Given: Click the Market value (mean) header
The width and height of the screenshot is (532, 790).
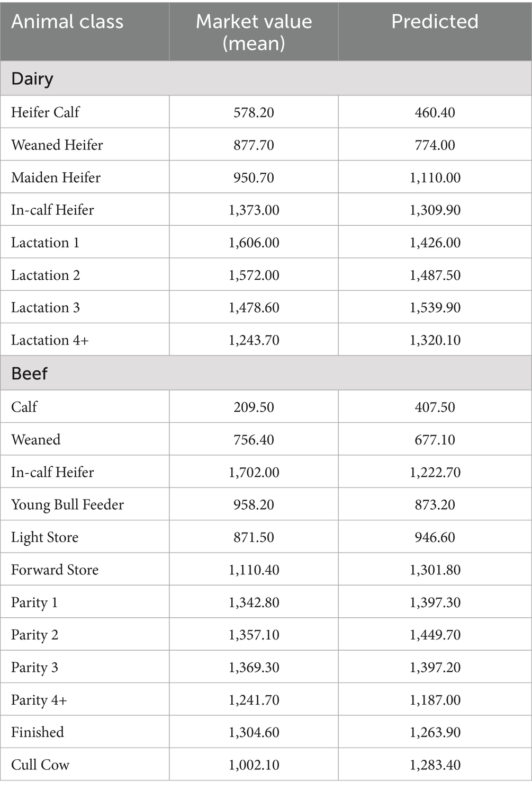Looking at the screenshot, I should click(x=254, y=32).
